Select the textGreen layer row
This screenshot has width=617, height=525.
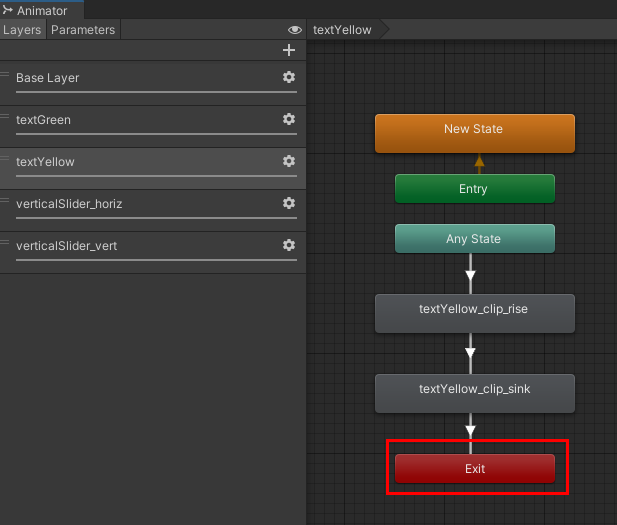(153, 127)
